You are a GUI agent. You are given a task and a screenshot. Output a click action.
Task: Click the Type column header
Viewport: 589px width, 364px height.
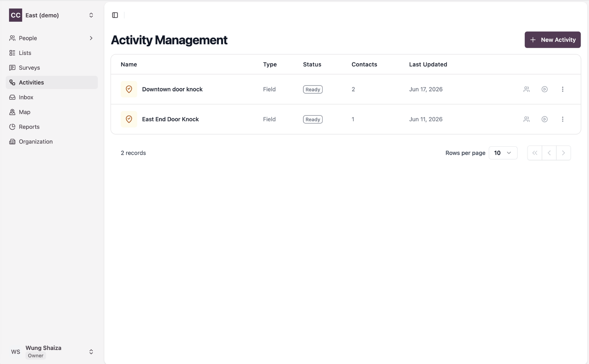tap(270, 64)
